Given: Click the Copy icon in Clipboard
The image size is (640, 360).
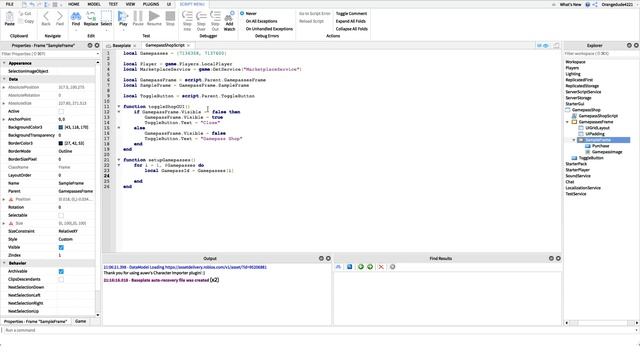Looking at the screenshot, I should (26, 21).
